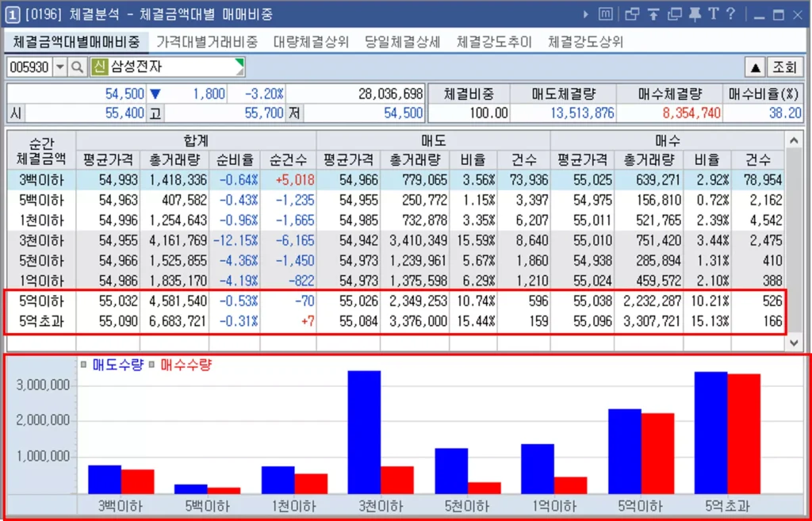Click the stock code field 005930

[x=29, y=67]
